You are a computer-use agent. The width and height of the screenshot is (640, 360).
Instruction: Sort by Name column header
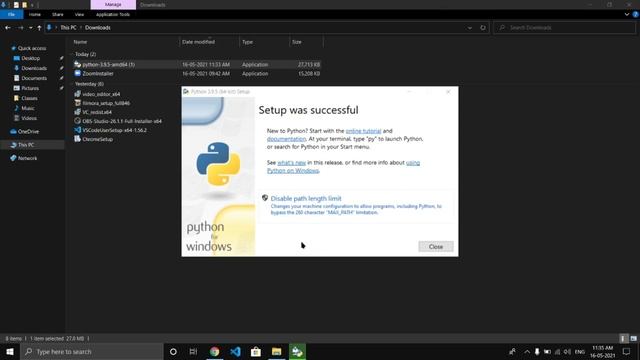click(80, 42)
